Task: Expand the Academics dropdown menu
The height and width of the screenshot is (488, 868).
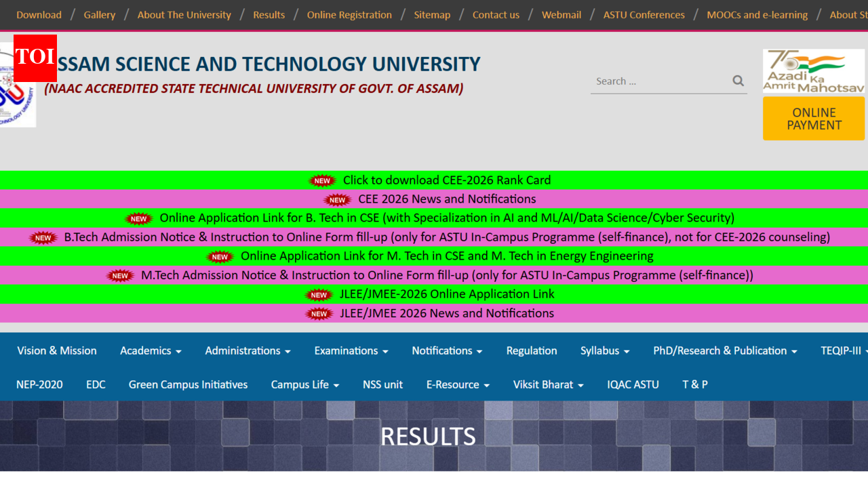Action: [151, 350]
